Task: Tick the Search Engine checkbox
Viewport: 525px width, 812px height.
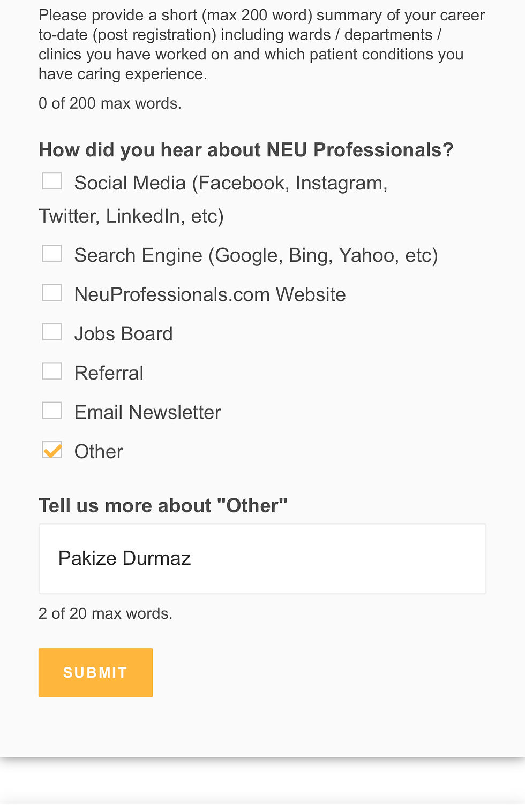Action: (x=52, y=254)
